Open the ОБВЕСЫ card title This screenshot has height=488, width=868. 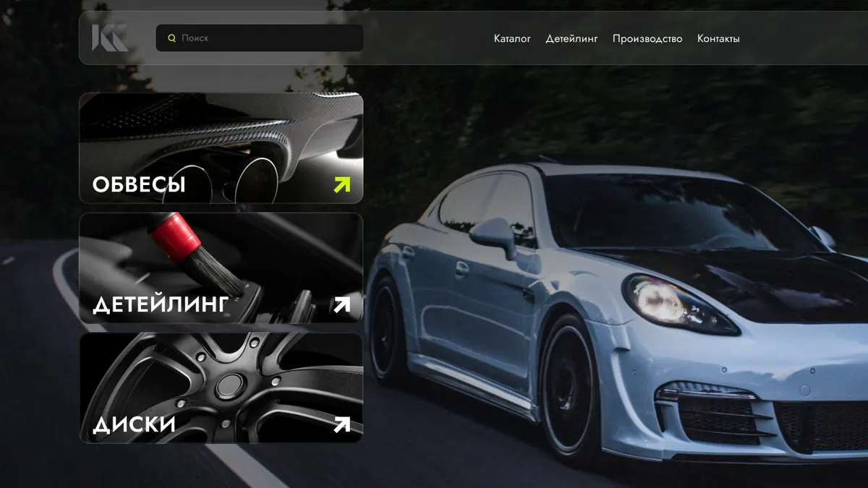pos(139,185)
